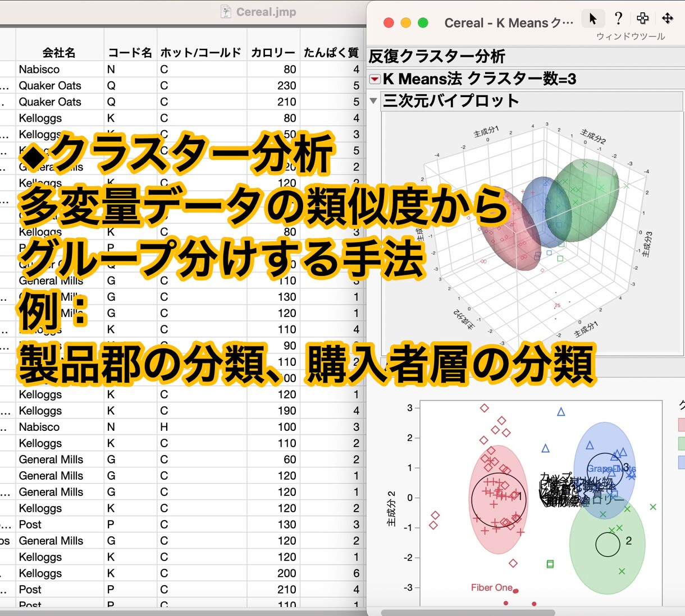This screenshot has height=616, width=685.
Task: Click the green cluster legend swatch
Action: (x=682, y=443)
